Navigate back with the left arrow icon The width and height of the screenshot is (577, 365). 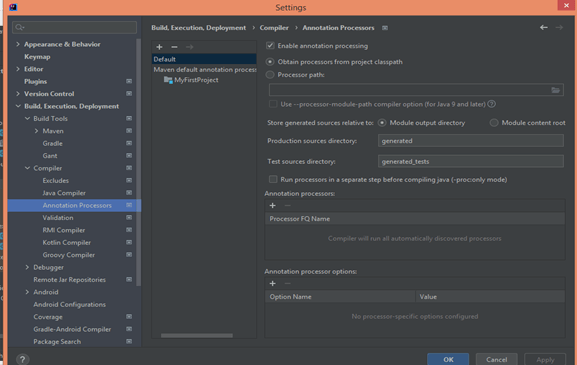544,28
